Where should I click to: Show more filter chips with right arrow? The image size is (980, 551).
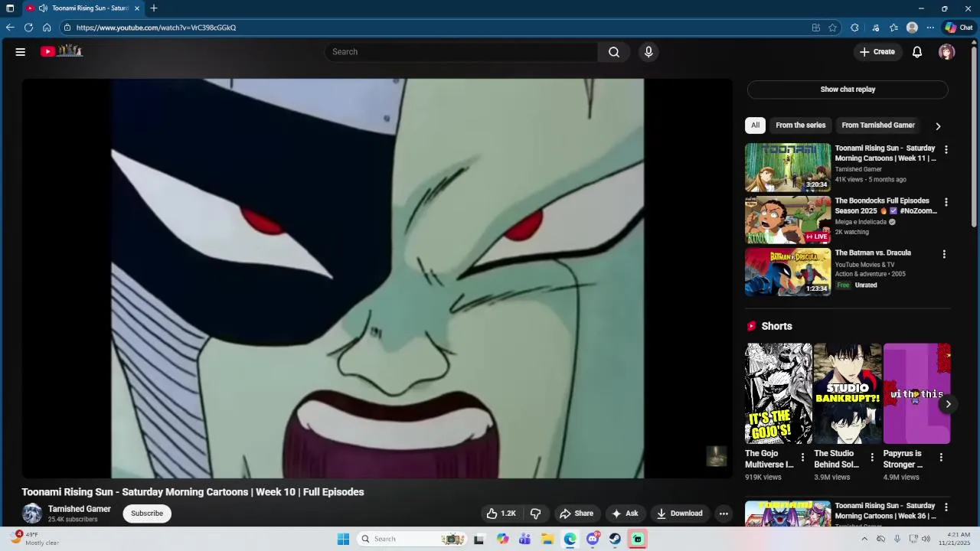[938, 126]
